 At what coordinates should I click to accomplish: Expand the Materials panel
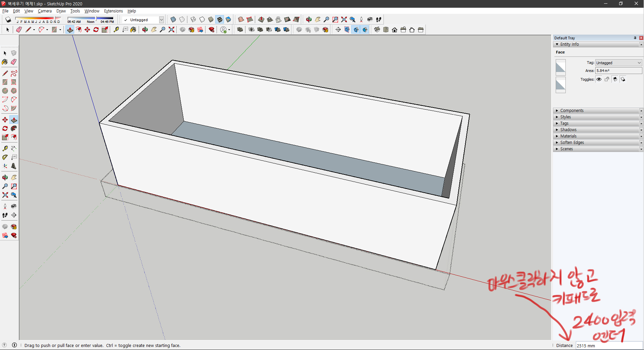[598, 136]
